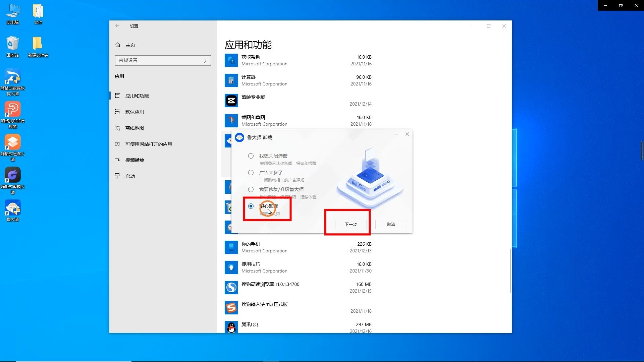This screenshot has height=362, width=644.
Task: Click the 视频播放 sidebar camera icon
Action: pos(117,160)
